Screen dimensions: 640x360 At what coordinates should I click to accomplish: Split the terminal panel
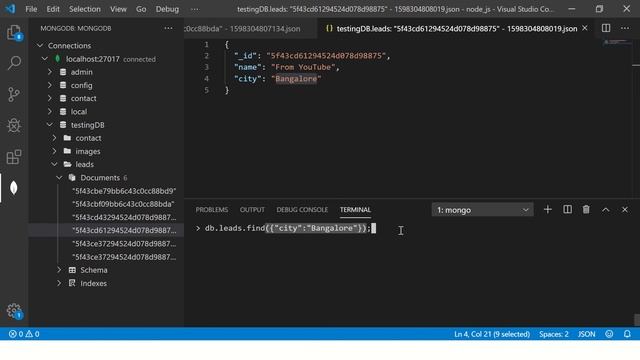[x=567, y=209]
